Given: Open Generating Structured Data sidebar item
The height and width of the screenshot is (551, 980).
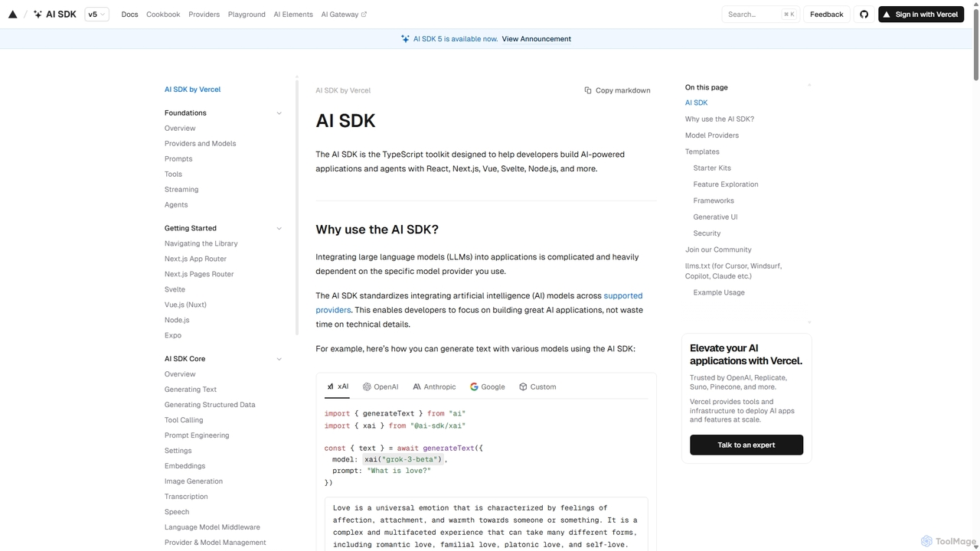Looking at the screenshot, I should 210,405.
